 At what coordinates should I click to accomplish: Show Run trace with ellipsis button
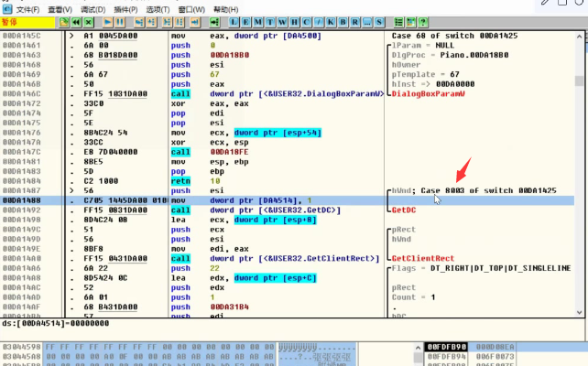pyautogui.click(x=367, y=23)
